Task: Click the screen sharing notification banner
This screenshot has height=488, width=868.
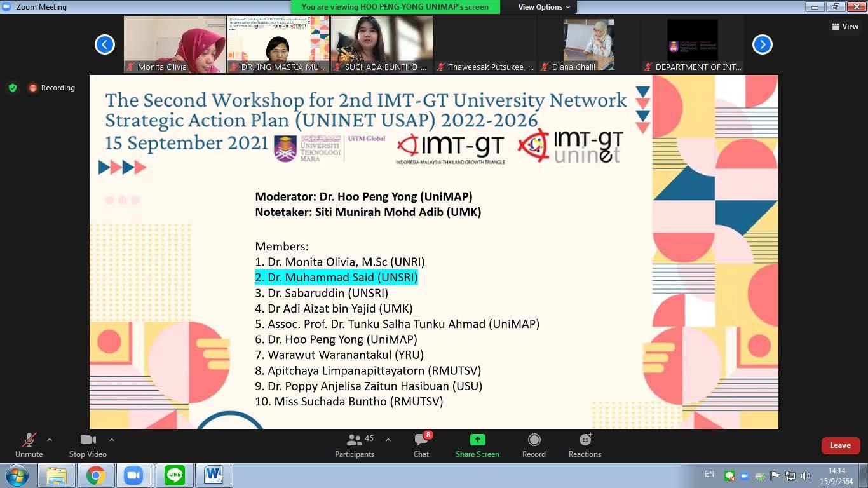Action: point(395,7)
